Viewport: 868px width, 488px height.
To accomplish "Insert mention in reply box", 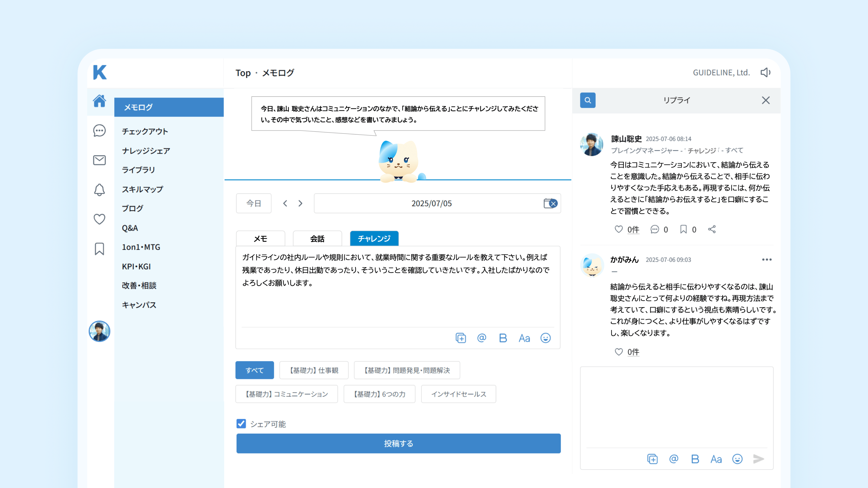I will point(674,459).
